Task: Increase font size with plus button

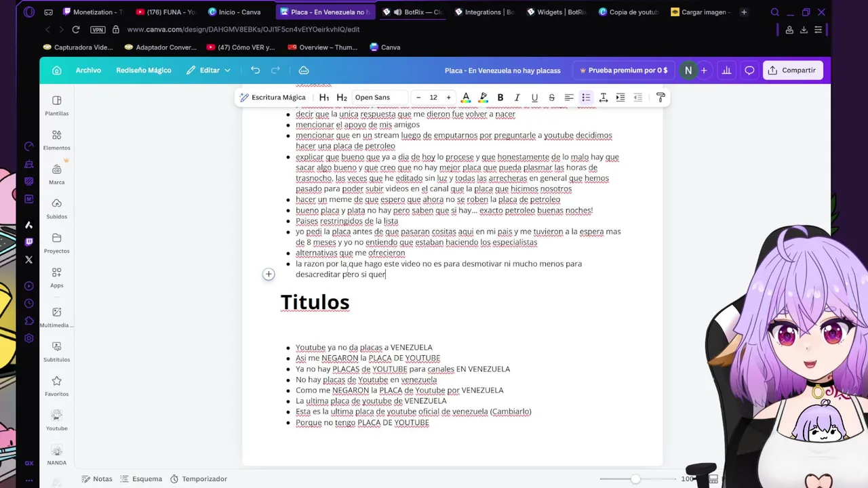Action: [448, 98]
